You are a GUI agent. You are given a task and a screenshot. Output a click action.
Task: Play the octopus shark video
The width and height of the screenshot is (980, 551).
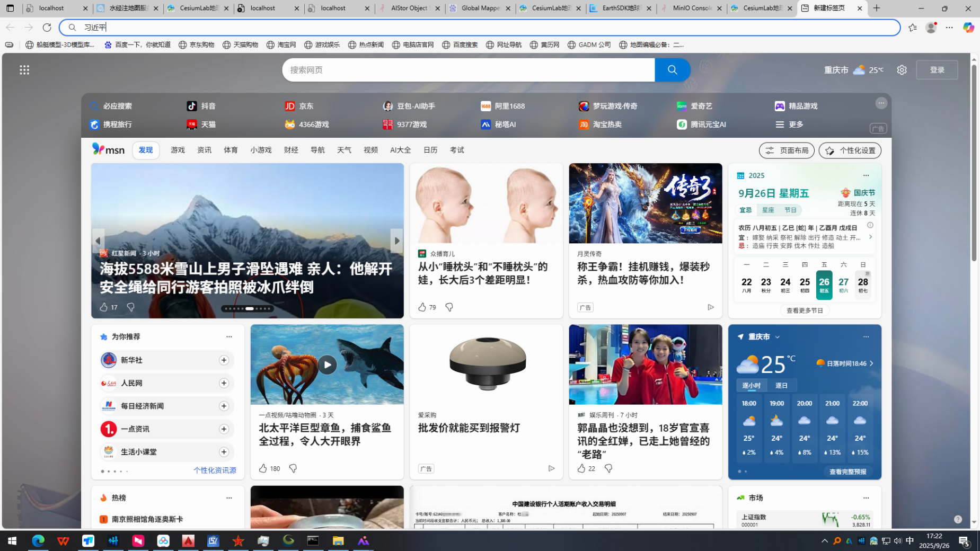pos(327,365)
